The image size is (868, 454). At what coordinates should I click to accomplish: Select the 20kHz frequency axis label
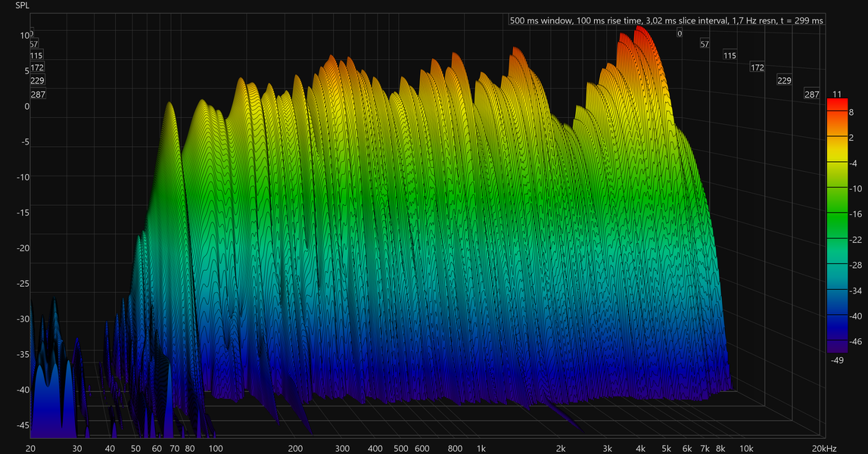tap(824, 449)
